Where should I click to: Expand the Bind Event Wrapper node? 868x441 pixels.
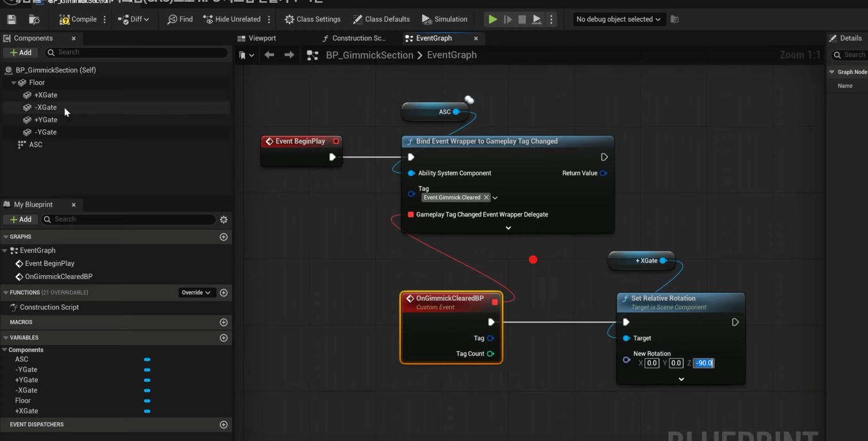pyautogui.click(x=508, y=228)
